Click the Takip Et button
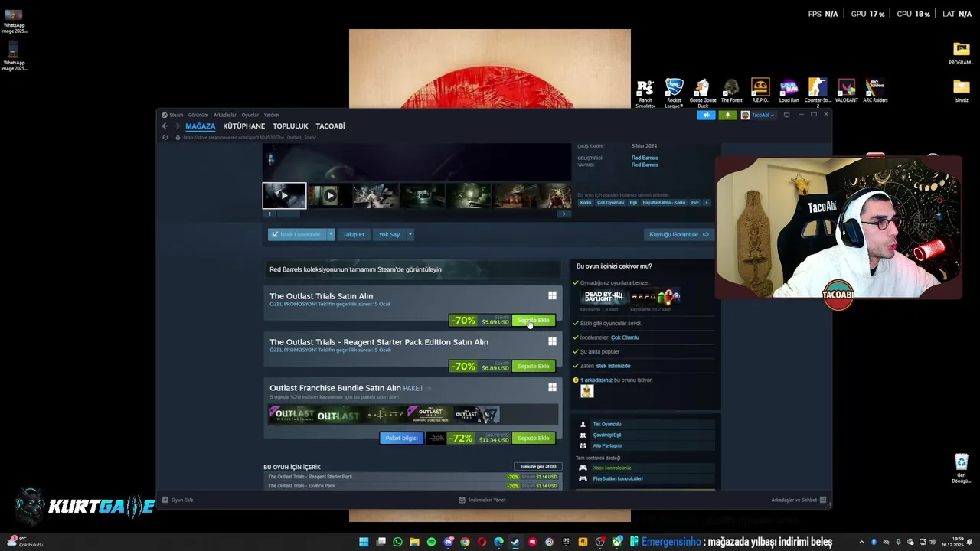The width and height of the screenshot is (980, 551). 354,234
